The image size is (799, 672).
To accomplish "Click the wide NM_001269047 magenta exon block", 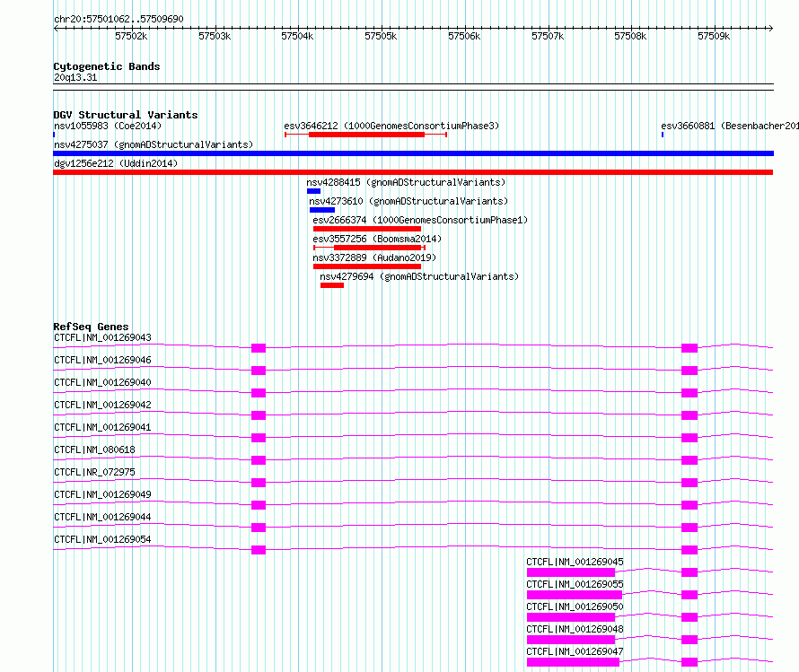I will [574, 662].
